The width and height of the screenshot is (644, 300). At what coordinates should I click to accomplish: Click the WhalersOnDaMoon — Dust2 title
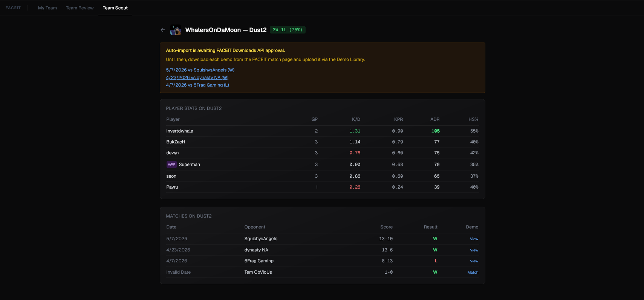click(226, 30)
